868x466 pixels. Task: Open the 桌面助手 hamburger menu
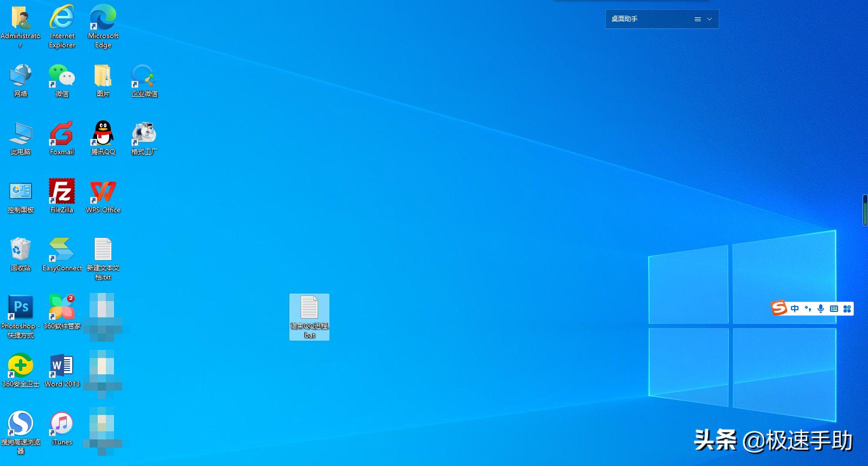pos(698,19)
